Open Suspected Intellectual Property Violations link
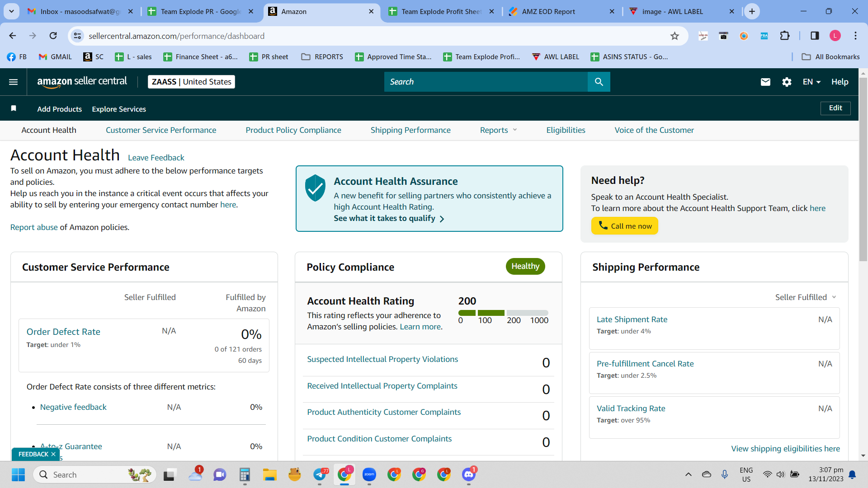The image size is (868, 488). pos(382,359)
